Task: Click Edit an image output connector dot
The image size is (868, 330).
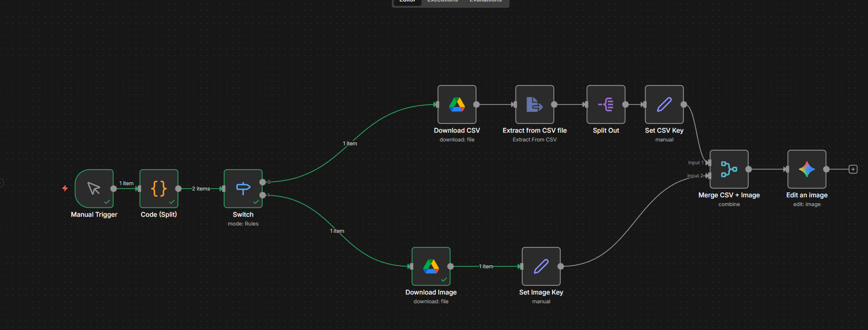Action: 827,169
